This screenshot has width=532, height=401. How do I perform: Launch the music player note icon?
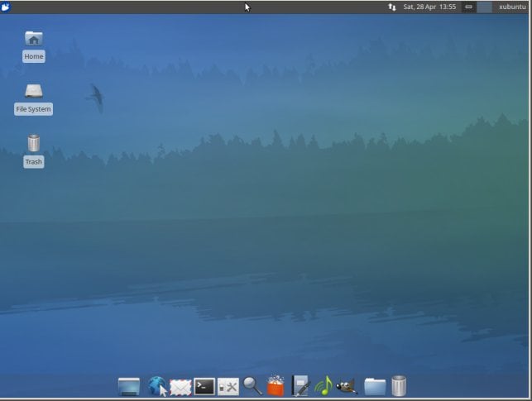[x=323, y=386]
